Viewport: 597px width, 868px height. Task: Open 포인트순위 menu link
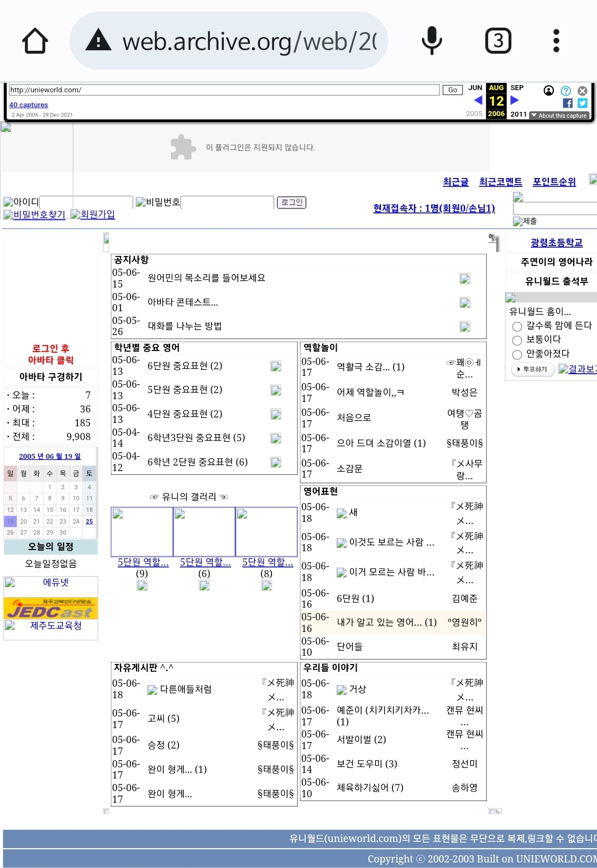[554, 181]
